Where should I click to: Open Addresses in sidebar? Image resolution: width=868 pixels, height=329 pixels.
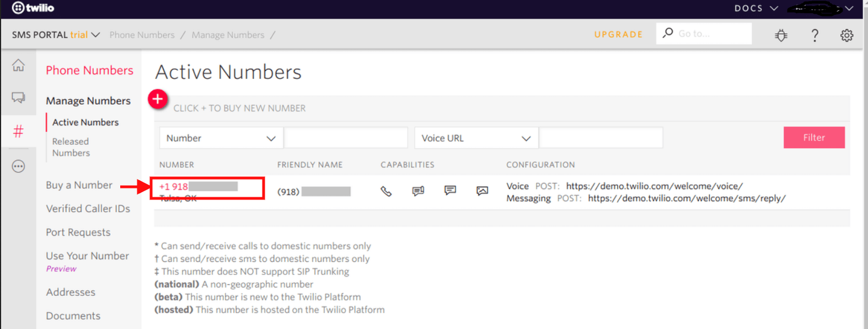(71, 292)
